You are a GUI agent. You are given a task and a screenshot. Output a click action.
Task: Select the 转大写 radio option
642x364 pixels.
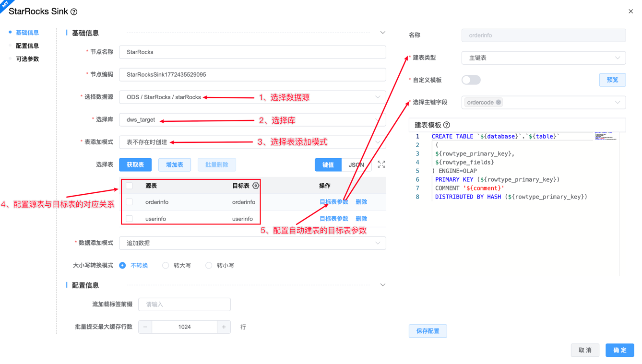(166, 265)
